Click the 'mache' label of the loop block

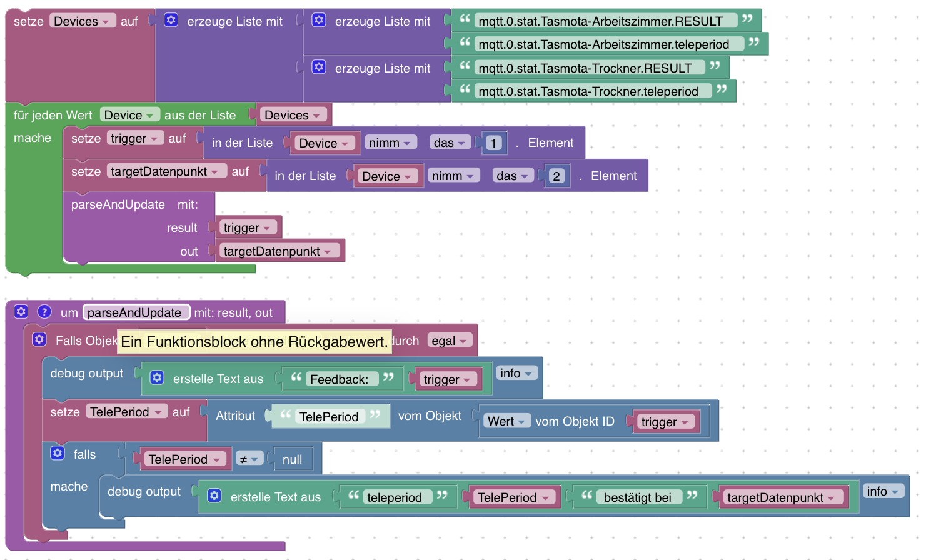pos(33,137)
